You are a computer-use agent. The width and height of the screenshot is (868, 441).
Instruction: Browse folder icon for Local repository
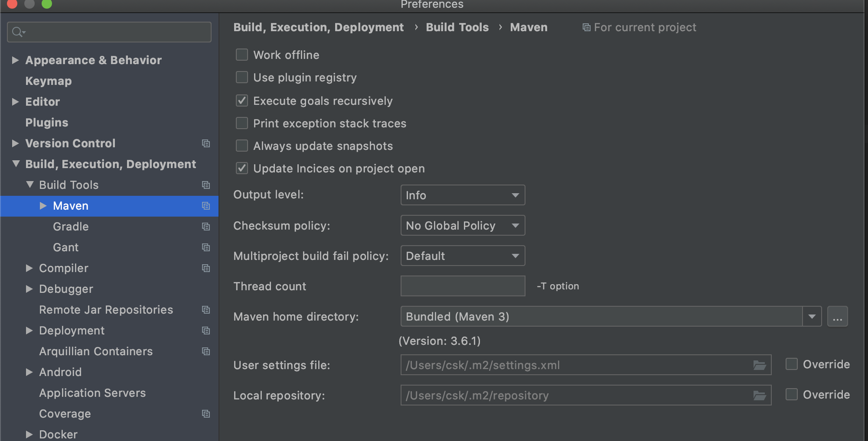760,396
